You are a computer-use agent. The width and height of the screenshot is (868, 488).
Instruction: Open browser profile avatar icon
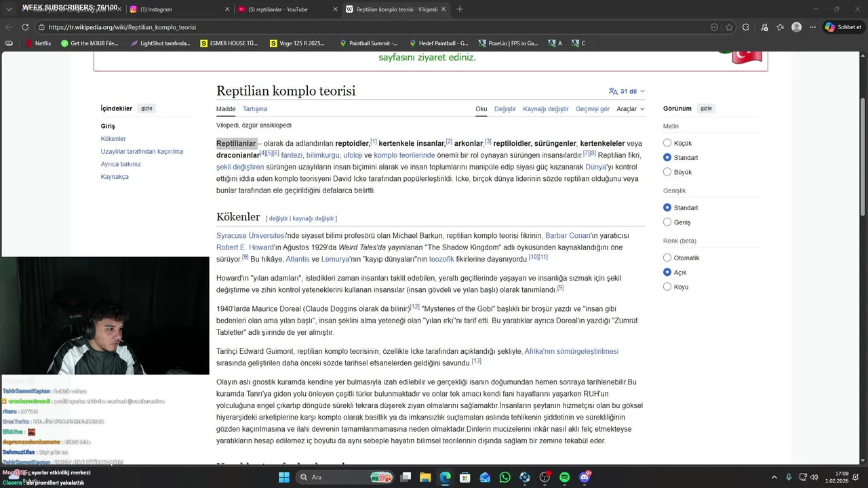[796, 27]
